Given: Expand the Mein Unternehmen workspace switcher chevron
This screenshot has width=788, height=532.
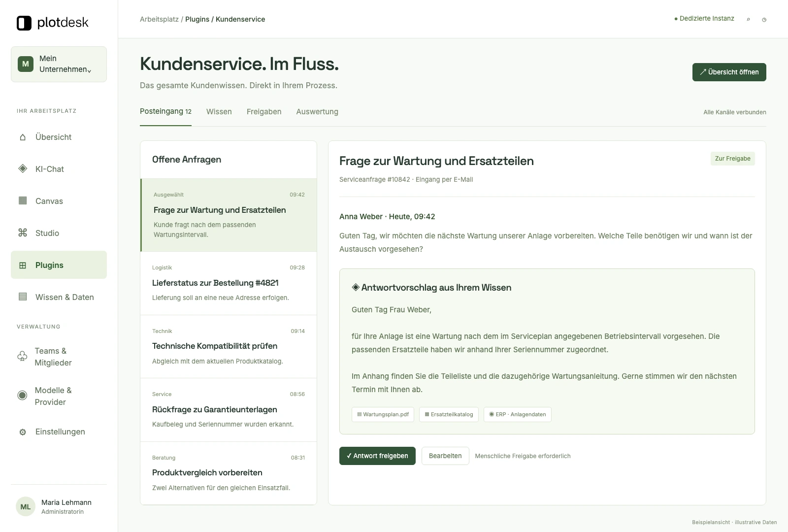Looking at the screenshot, I should [x=89, y=70].
